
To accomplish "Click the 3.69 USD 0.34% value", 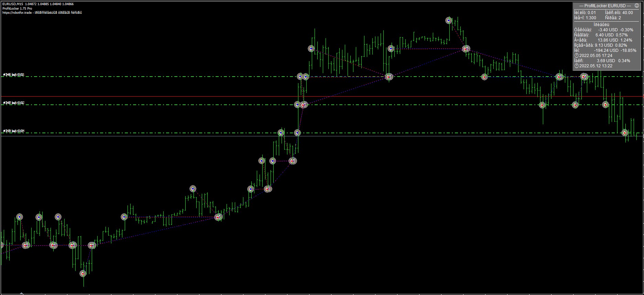I will (x=613, y=61).
